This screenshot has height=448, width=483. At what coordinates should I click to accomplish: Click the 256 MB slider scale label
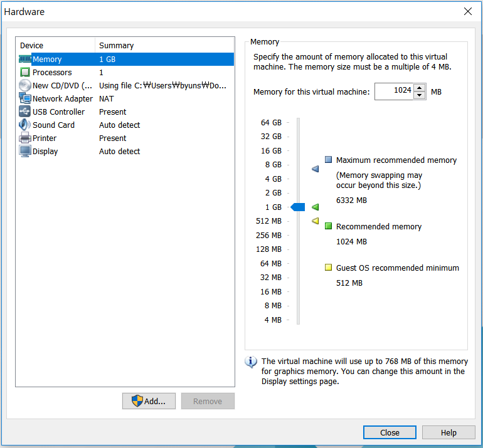click(x=268, y=236)
